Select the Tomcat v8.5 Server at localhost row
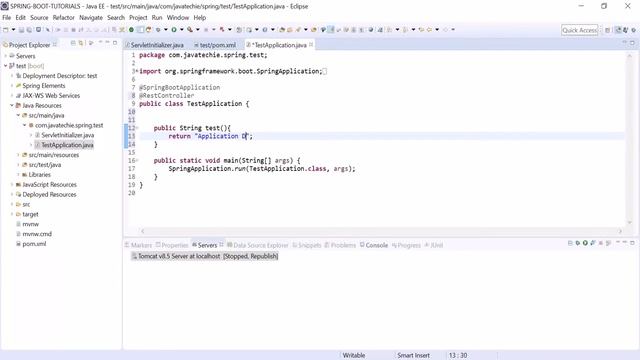Viewport: 640px width, 360px height. [204, 256]
